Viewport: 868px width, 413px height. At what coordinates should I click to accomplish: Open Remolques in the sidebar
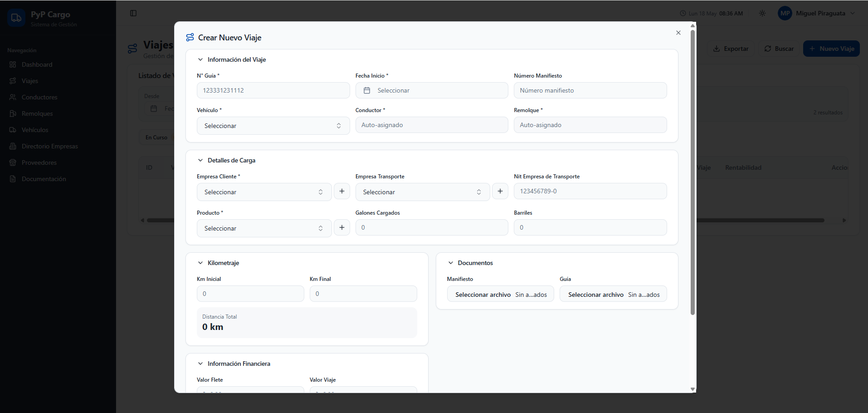pos(58,113)
